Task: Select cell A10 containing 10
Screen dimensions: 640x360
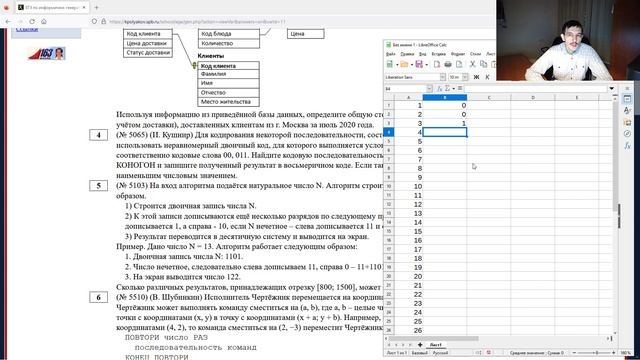Action: 409,187
